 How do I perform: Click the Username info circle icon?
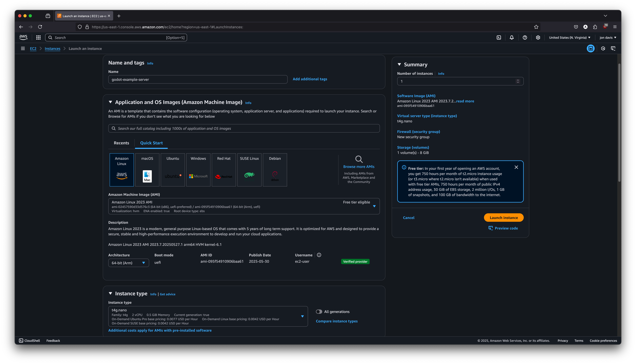pos(319,255)
